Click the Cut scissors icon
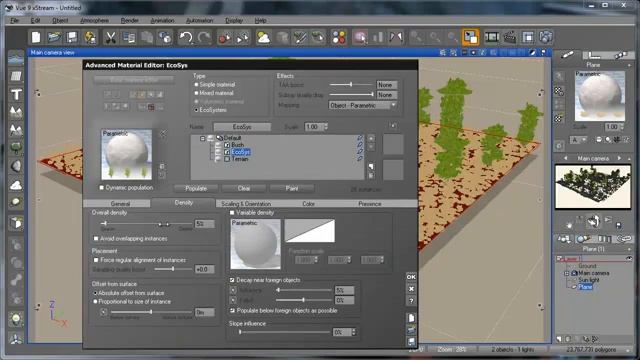The image size is (640, 360). click(110, 37)
